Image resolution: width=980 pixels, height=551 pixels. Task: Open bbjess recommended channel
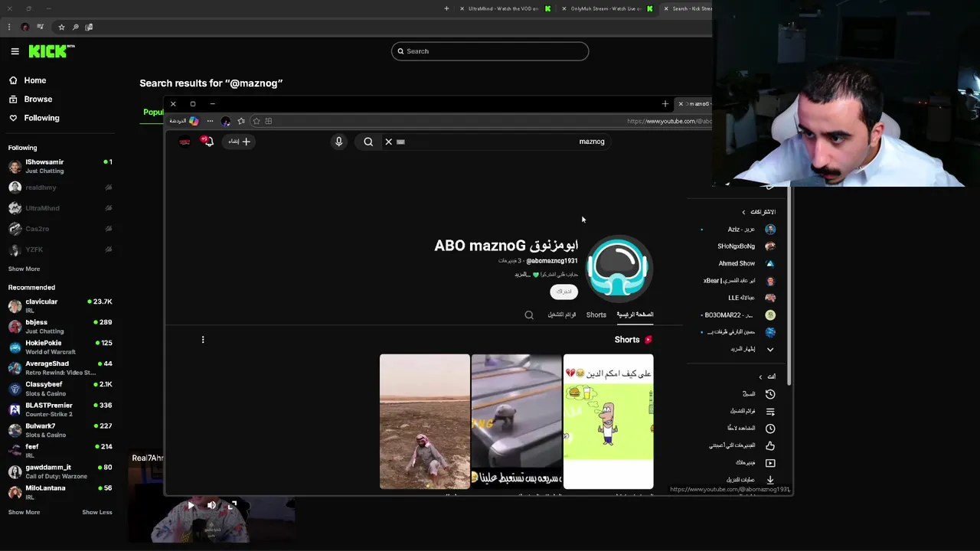pyautogui.click(x=60, y=327)
